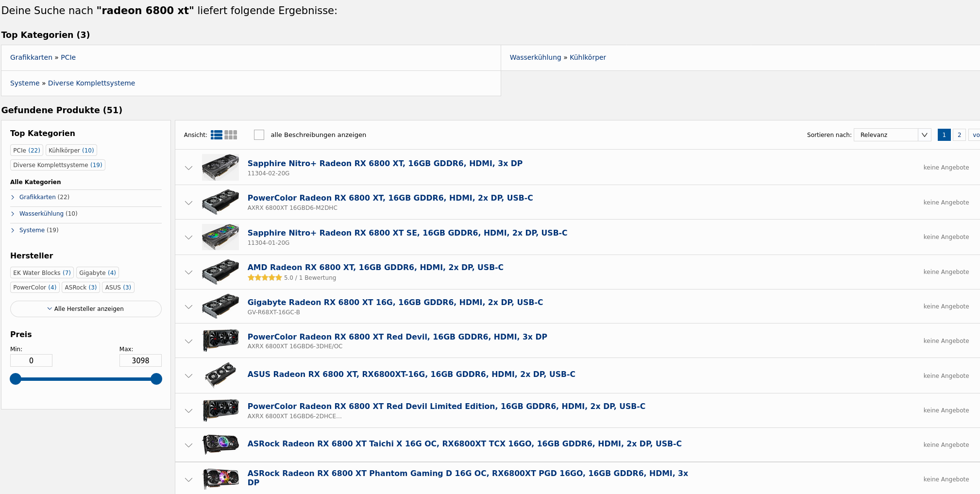Click model number GV-R68XT-16GC-B text
Screen dimensions: 980x494
click(x=274, y=312)
